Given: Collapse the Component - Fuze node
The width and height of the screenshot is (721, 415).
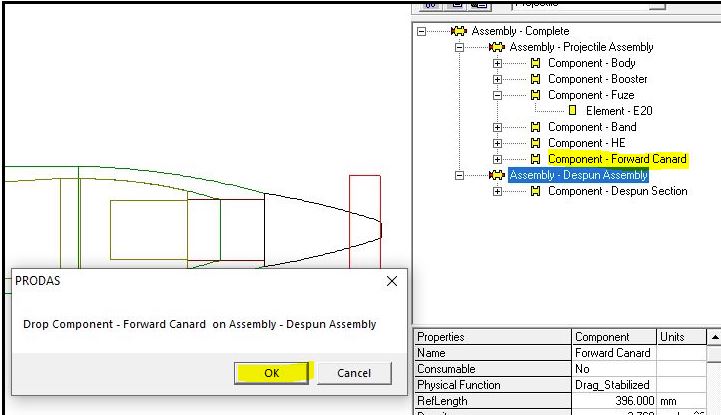Looking at the screenshot, I should (x=498, y=95).
